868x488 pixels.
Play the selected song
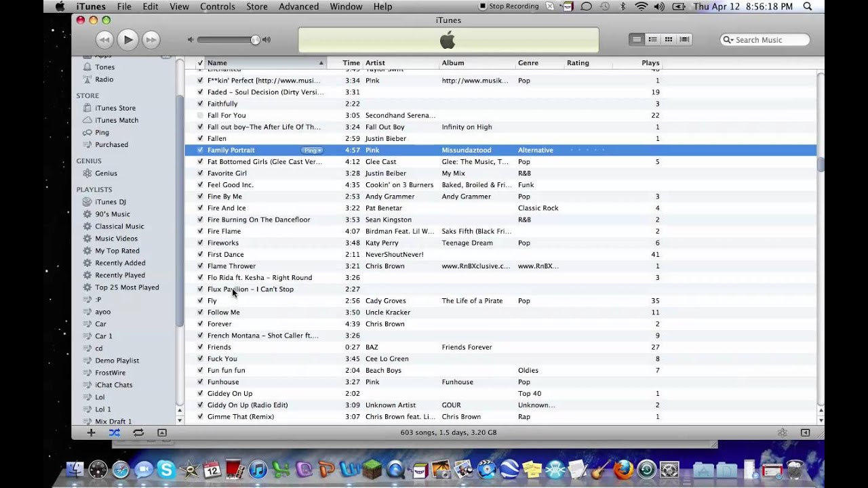pyautogui.click(x=127, y=40)
